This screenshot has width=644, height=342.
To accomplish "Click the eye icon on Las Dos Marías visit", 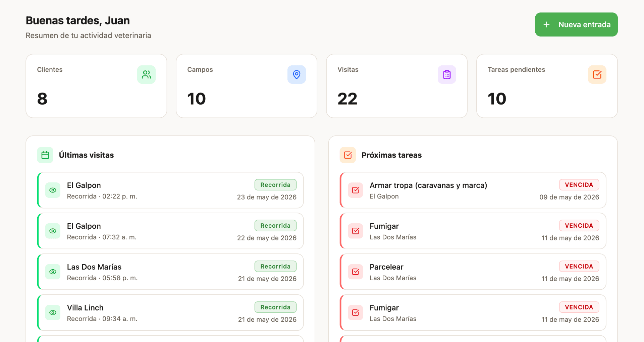I will coord(53,272).
